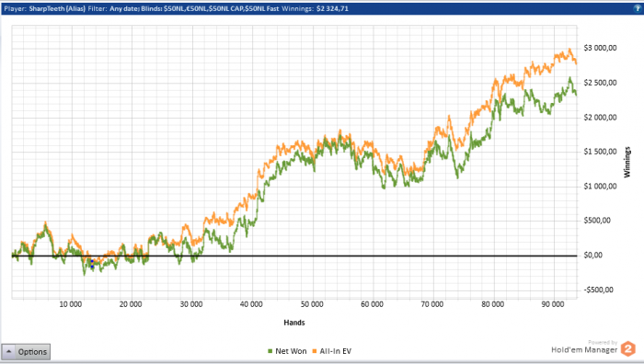Screen dimensions: 644x364
Task: Click the $0,00 winnings axis label
Action: pos(593,255)
